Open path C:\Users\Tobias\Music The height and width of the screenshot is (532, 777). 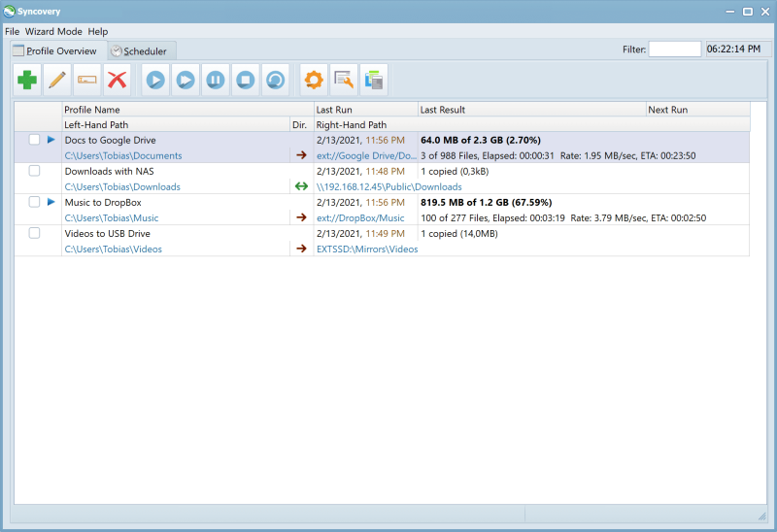click(x=112, y=218)
